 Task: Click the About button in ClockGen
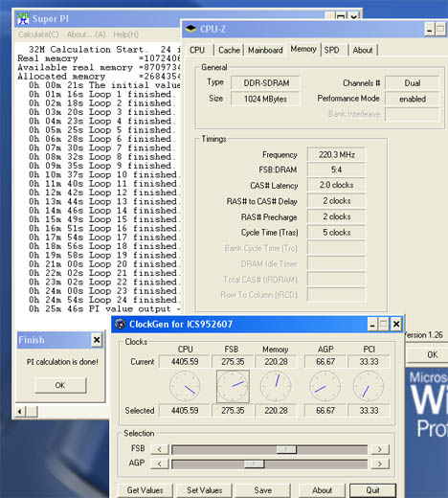point(322,490)
